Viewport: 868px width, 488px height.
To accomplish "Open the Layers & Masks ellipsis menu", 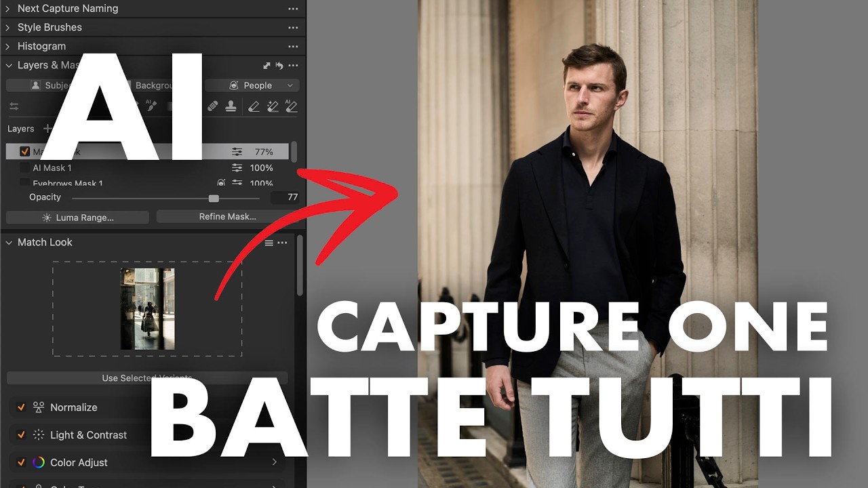I will point(293,66).
